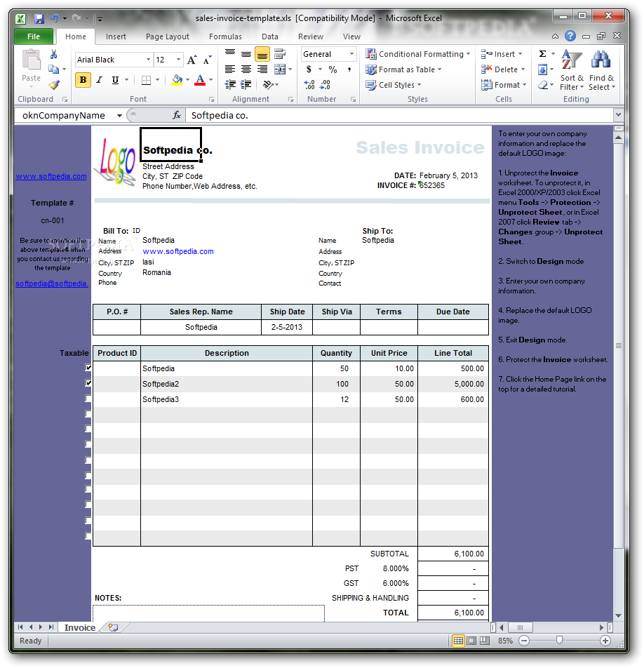Toggle Taxable checkbox for Softpedia3 row
This screenshot has width=644, height=668.
[x=88, y=399]
